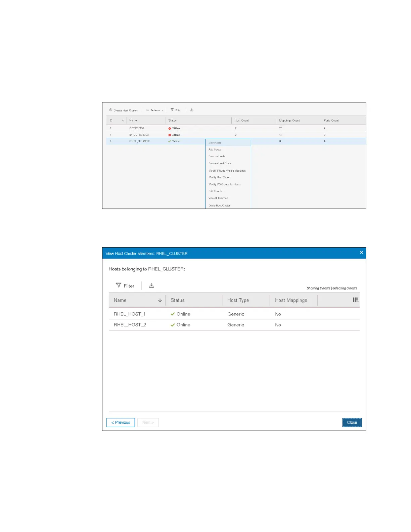Click Rename Host Cluster menu entry
The width and height of the screenshot is (411, 532).
(x=220, y=163)
